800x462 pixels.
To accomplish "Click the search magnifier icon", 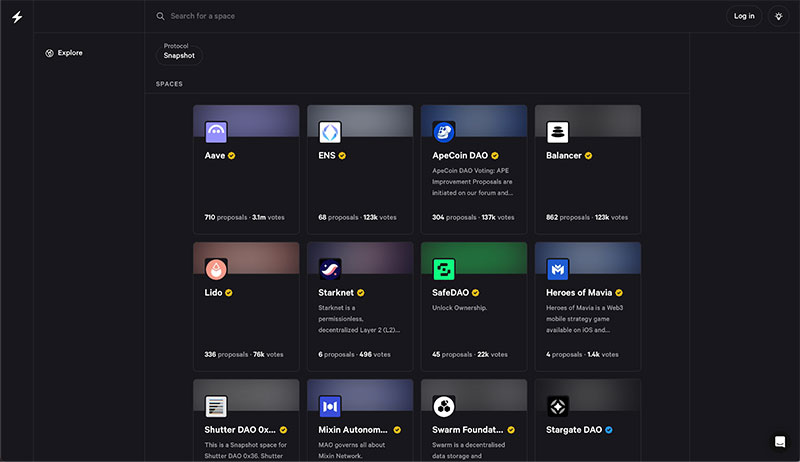I will (160, 16).
